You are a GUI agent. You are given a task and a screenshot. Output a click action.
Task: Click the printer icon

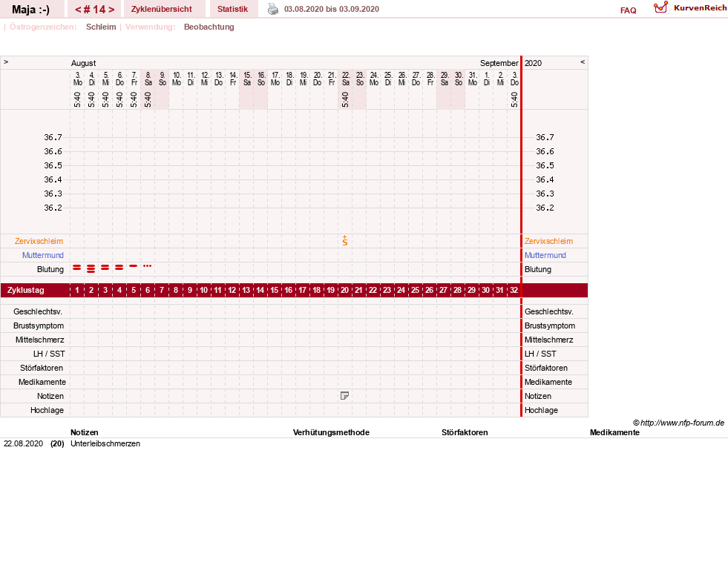[x=273, y=9]
